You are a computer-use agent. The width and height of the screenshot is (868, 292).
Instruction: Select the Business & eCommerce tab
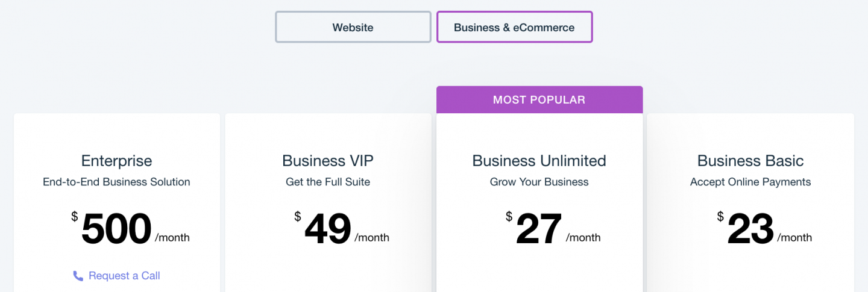pyautogui.click(x=514, y=27)
